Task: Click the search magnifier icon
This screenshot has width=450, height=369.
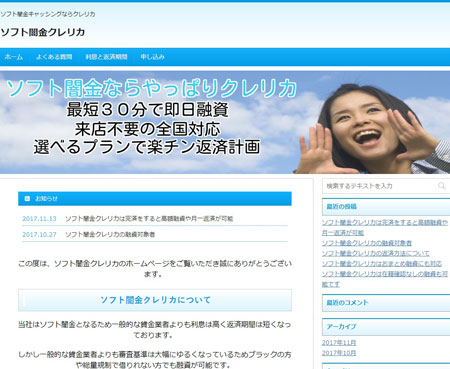Action: coord(442,186)
